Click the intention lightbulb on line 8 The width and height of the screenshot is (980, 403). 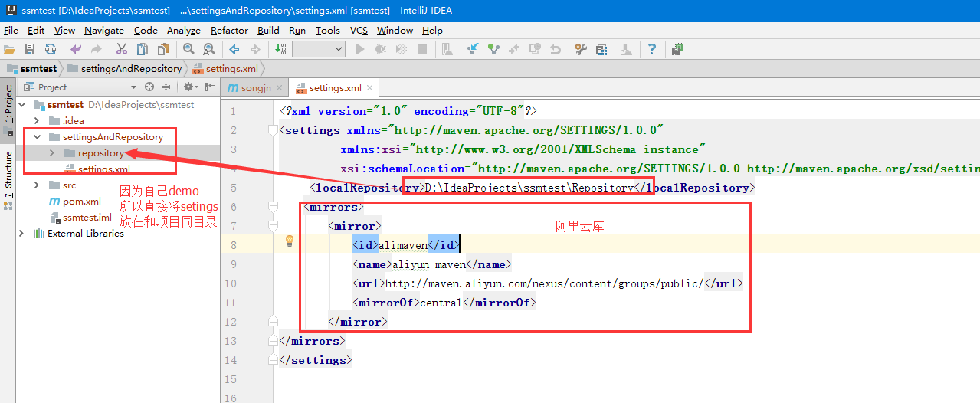pos(290,241)
